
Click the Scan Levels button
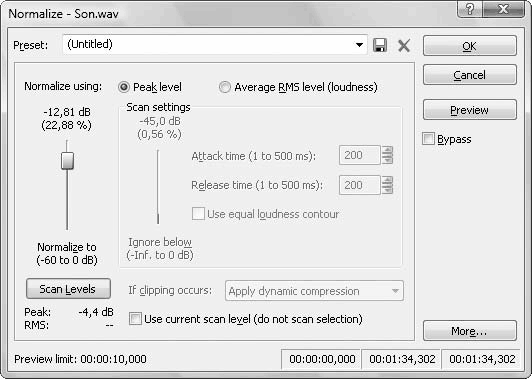click(x=68, y=289)
